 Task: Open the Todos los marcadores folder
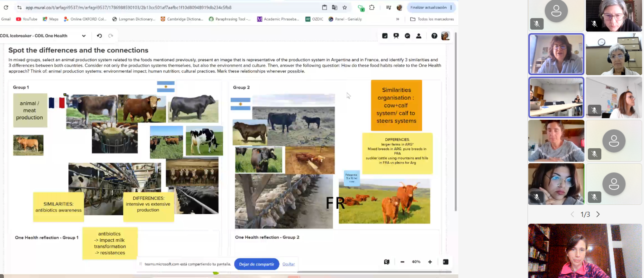coord(432,19)
